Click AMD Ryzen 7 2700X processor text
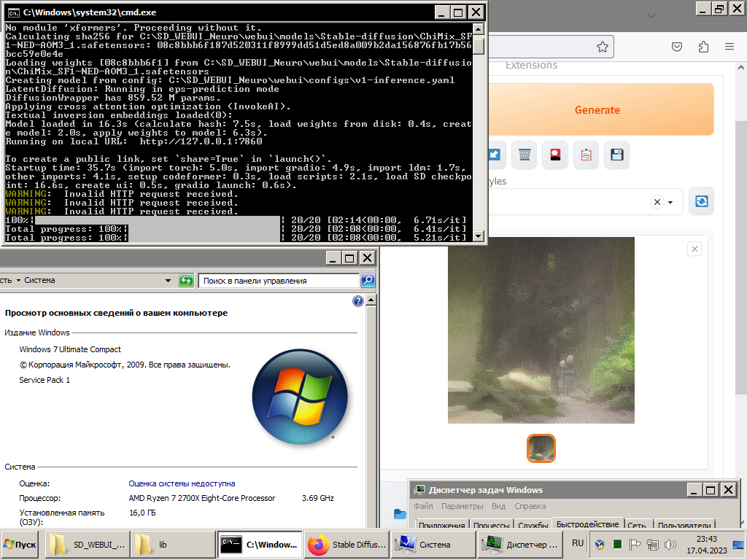Image resolution: width=747 pixels, height=560 pixels. [x=202, y=498]
